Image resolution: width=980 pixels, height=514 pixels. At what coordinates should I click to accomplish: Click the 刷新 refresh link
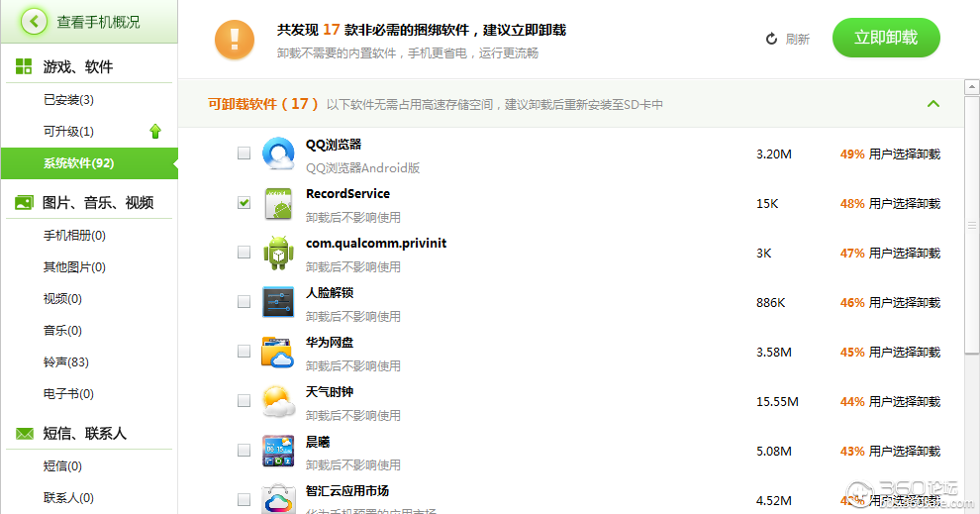[797, 40]
